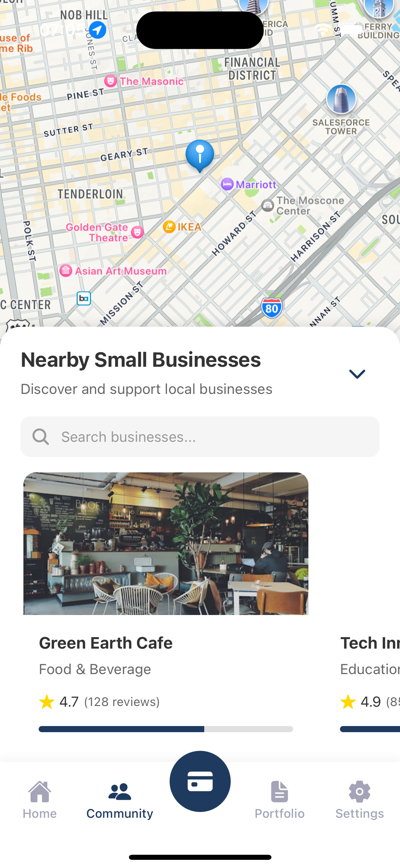
Task: Switch to the Home tab
Action: pyautogui.click(x=40, y=800)
